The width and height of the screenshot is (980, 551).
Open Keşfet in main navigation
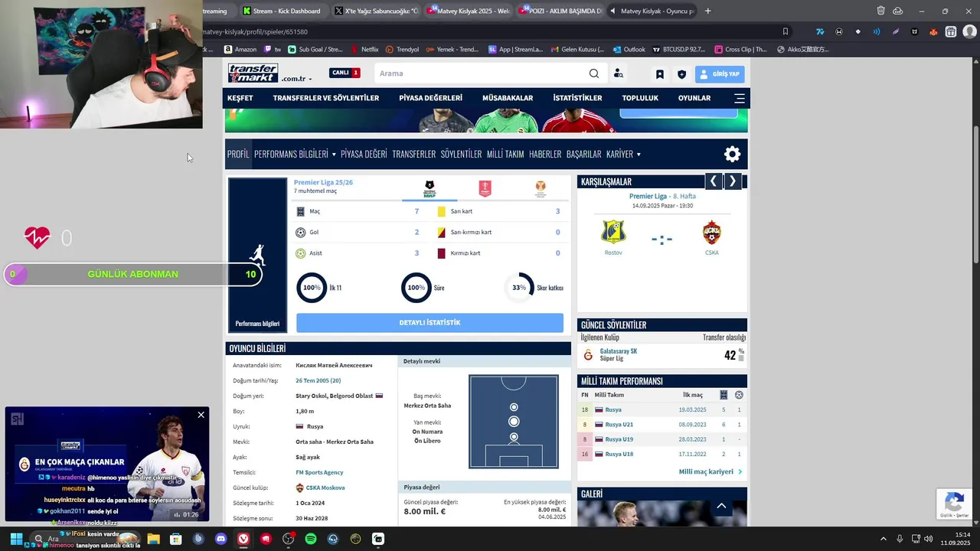(240, 98)
